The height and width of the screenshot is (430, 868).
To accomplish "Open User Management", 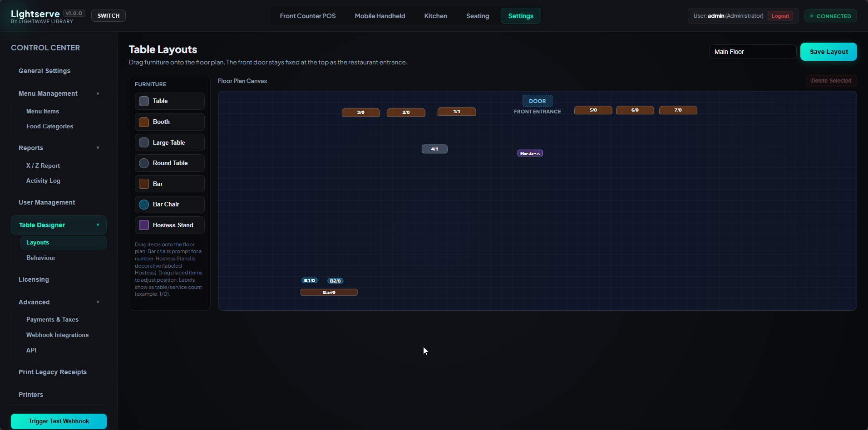I will [x=47, y=202].
